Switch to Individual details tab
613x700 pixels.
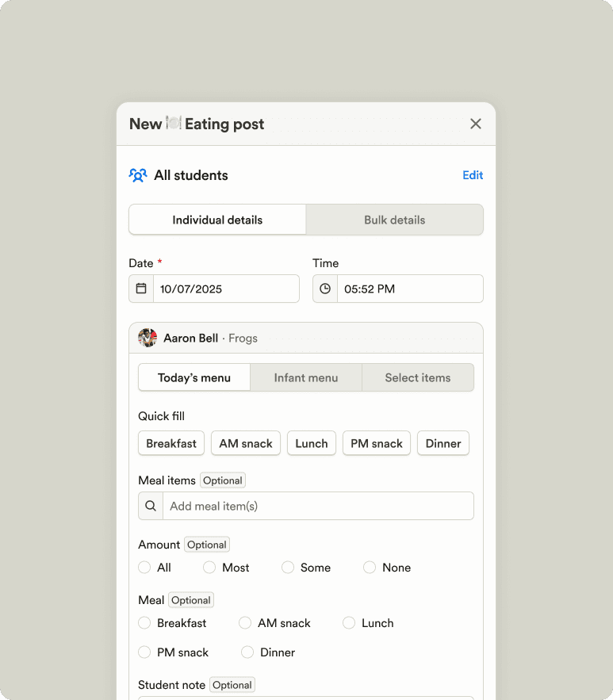coord(217,220)
